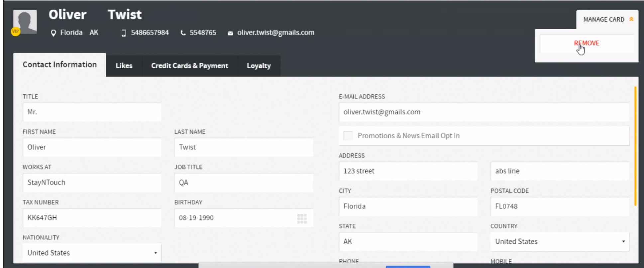
Task: Click the Birthday field 08-19-1990
Action: [244, 218]
